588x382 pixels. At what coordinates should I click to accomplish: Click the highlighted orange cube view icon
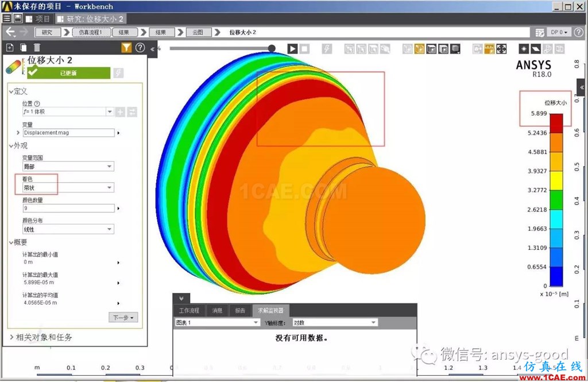(x=419, y=49)
